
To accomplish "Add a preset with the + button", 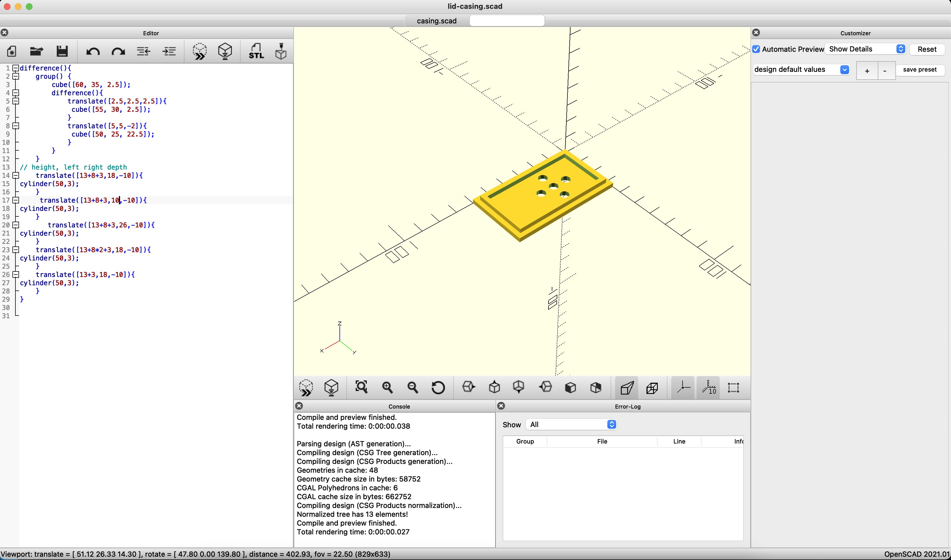I will 867,70.
